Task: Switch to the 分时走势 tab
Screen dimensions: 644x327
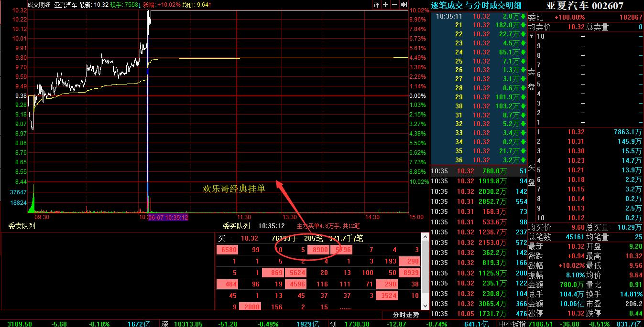Action: (x=406, y=315)
